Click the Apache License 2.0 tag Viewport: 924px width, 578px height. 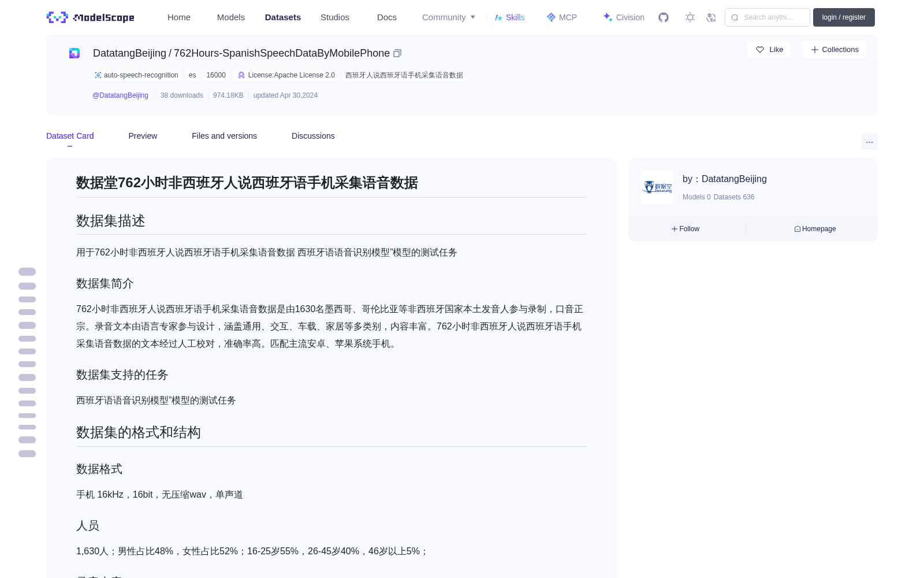click(286, 75)
